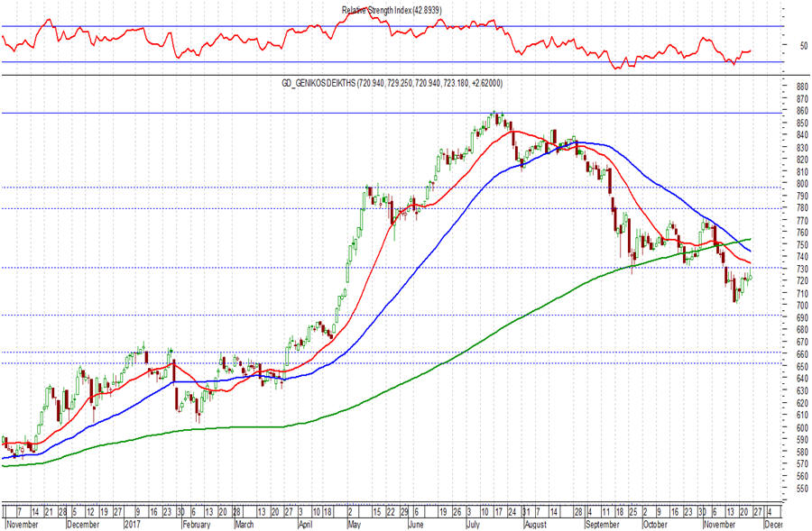This screenshot has width=812, height=531.
Task: Select the July month label
Action: 474,525
